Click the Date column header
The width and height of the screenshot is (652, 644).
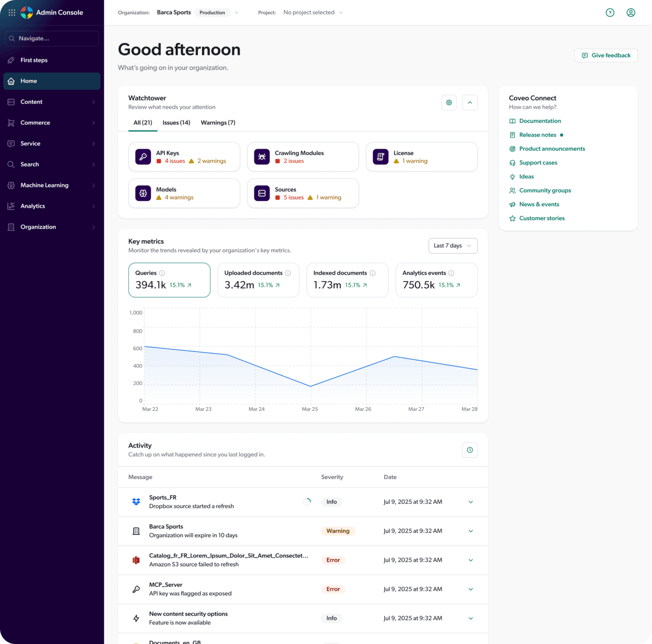[x=390, y=477]
